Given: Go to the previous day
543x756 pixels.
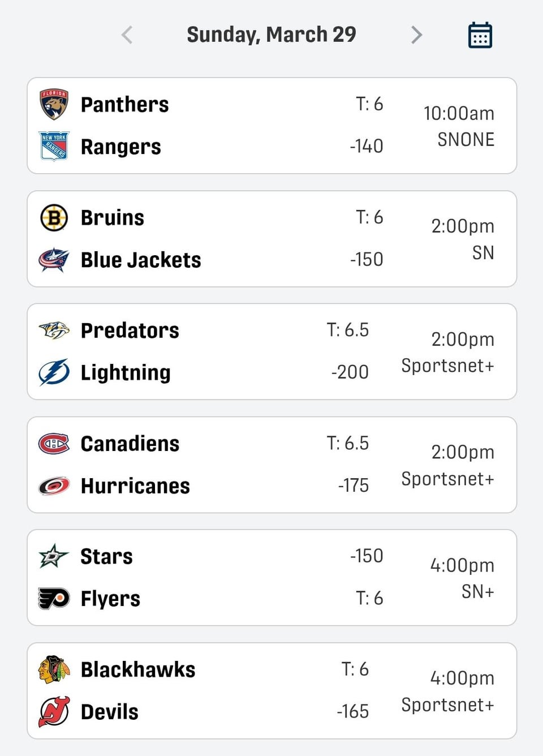Looking at the screenshot, I should click(x=127, y=35).
